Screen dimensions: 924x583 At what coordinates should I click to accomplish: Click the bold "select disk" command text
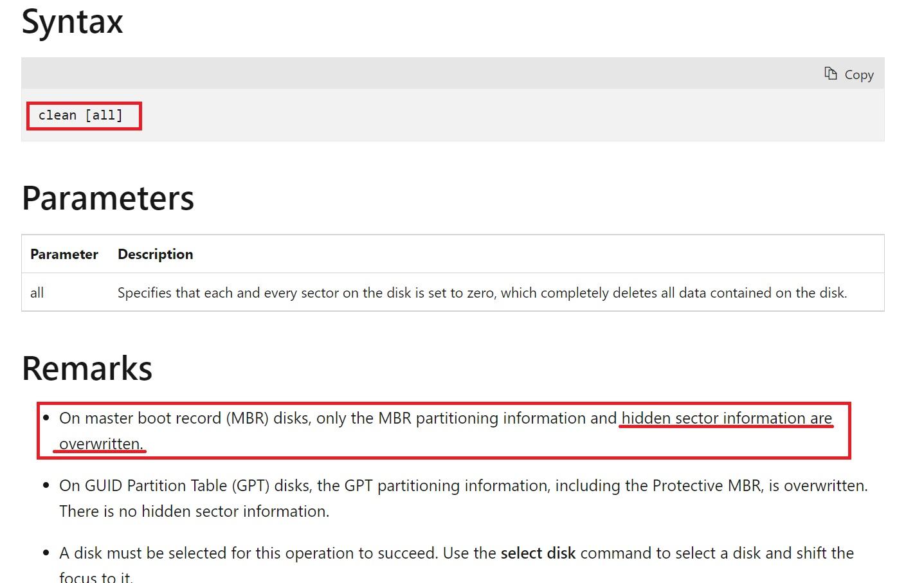[538, 553]
